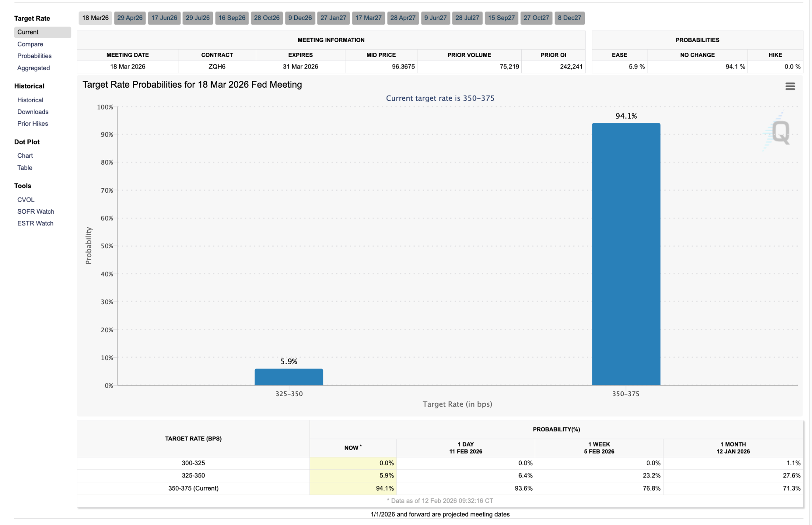View the Aggregated target rate data

pyautogui.click(x=33, y=68)
